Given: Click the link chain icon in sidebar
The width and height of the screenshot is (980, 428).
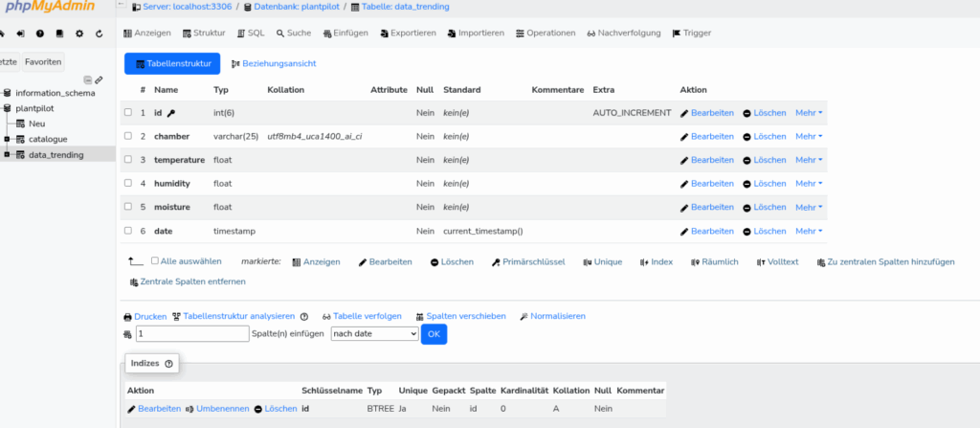Looking at the screenshot, I should pos(99,79).
